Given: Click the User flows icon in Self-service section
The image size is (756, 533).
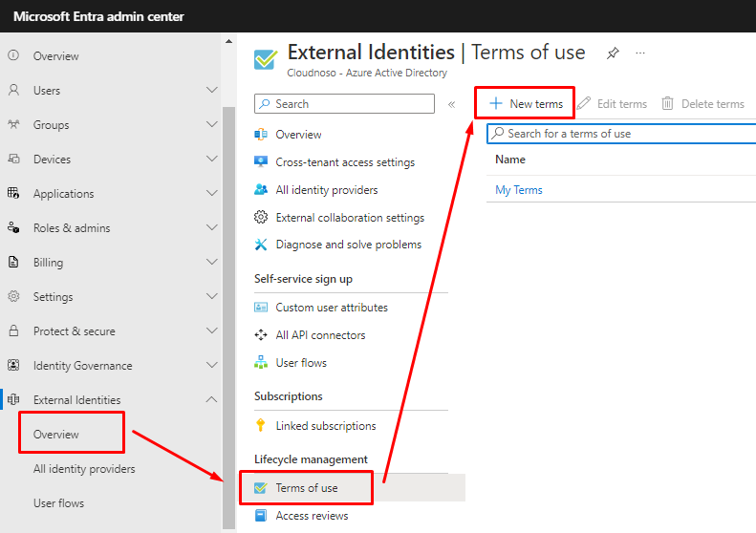Looking at the screenshot, I should click(x=261, y=363).
